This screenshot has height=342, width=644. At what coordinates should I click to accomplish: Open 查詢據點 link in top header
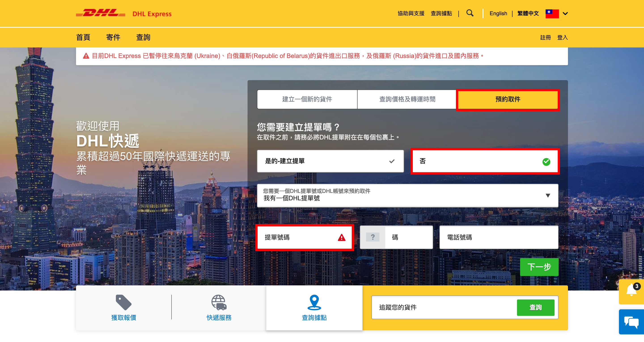pos(441,13)
